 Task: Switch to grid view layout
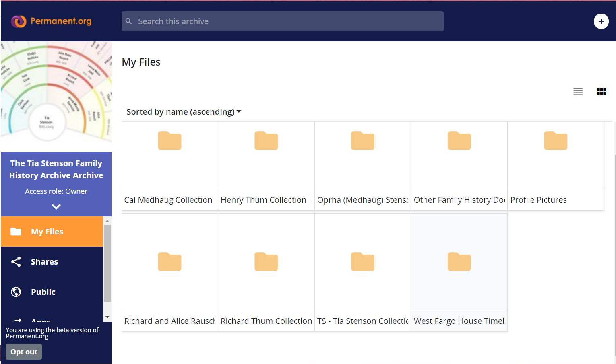pos(601,92)
